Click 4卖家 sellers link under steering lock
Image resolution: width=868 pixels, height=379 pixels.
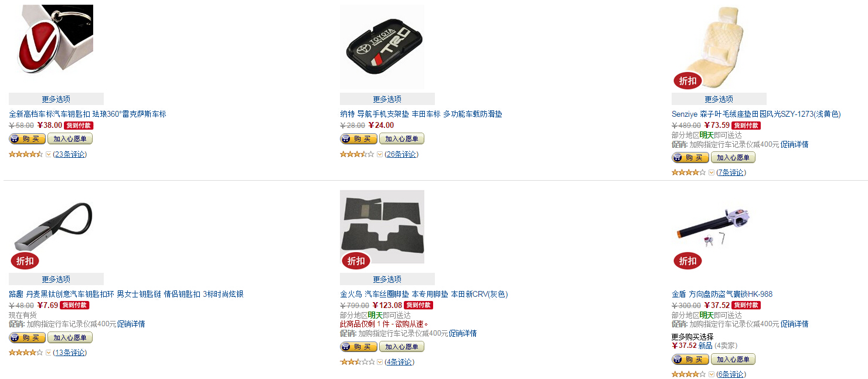point(726,346)
